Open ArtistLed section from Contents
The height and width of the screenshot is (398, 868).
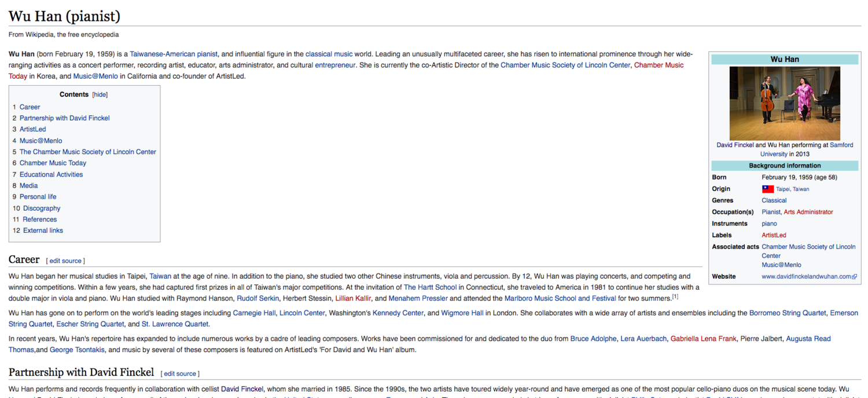32,129
